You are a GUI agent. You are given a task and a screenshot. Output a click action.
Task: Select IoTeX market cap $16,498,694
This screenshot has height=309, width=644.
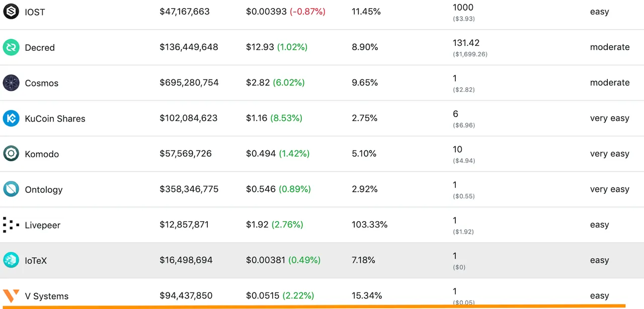[x=186, y=260]
